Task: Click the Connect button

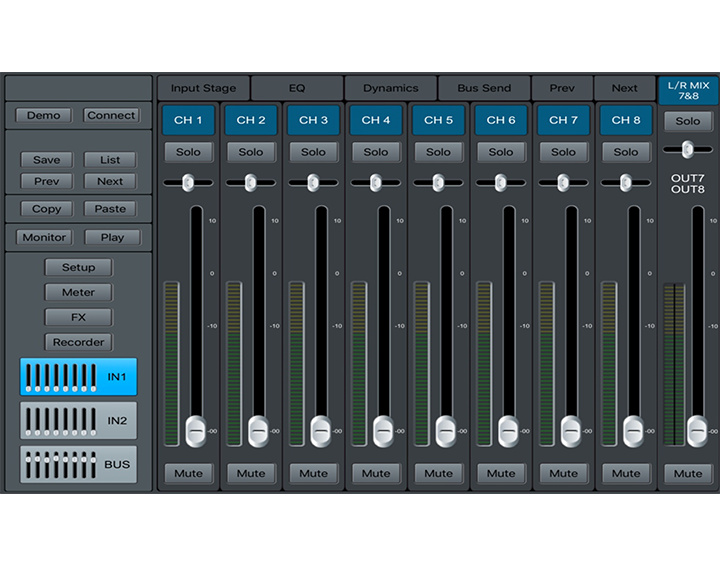Action: pos(111,115)
